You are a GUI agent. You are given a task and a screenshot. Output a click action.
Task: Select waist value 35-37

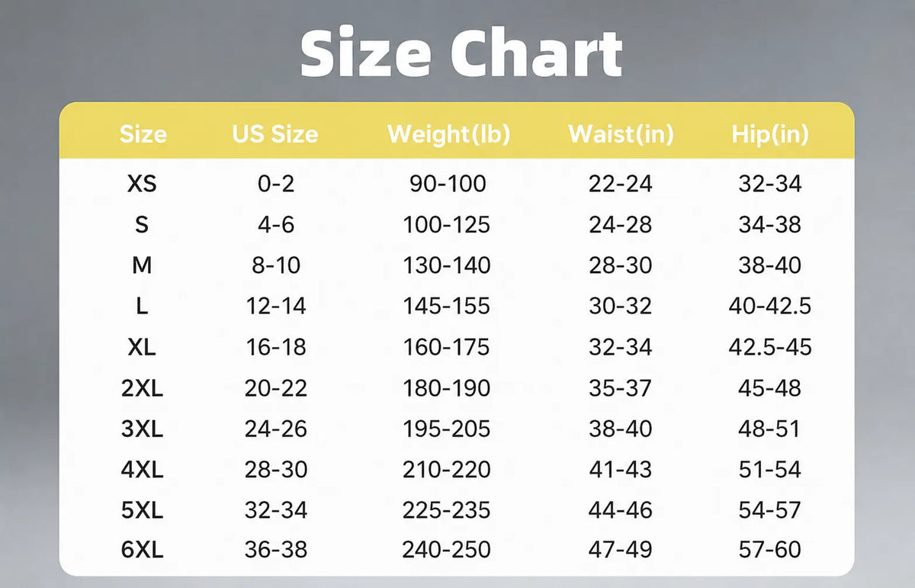[621, 388]
